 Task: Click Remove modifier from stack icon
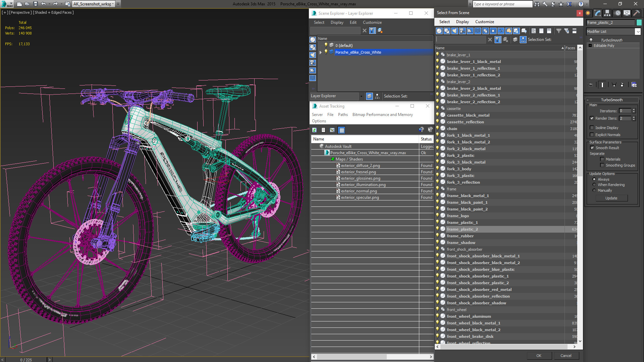click(622, 85)
